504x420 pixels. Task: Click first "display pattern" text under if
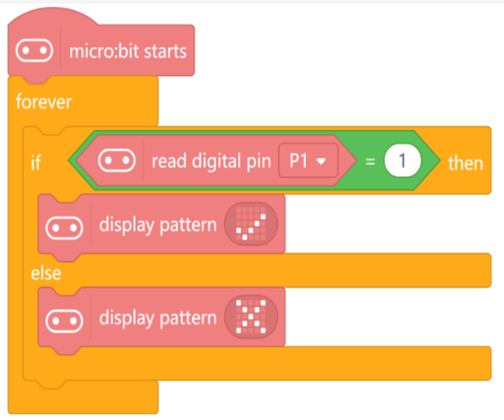pyautogui.click(x=158, y=225)
